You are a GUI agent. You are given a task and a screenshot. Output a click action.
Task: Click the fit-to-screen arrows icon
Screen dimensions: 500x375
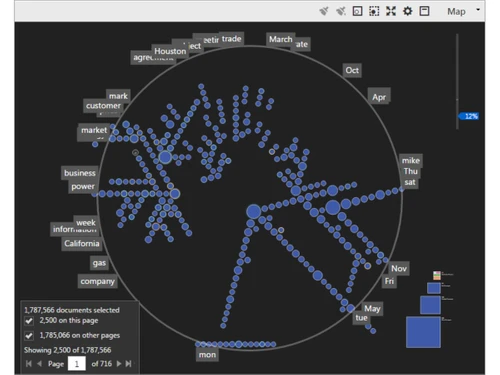(x=391, y=11)
